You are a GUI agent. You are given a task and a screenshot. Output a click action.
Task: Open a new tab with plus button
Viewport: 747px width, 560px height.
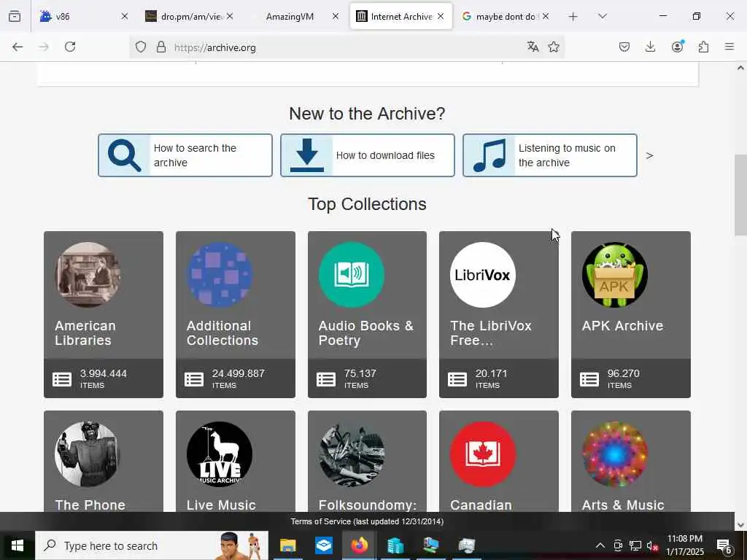pos(573,17)
